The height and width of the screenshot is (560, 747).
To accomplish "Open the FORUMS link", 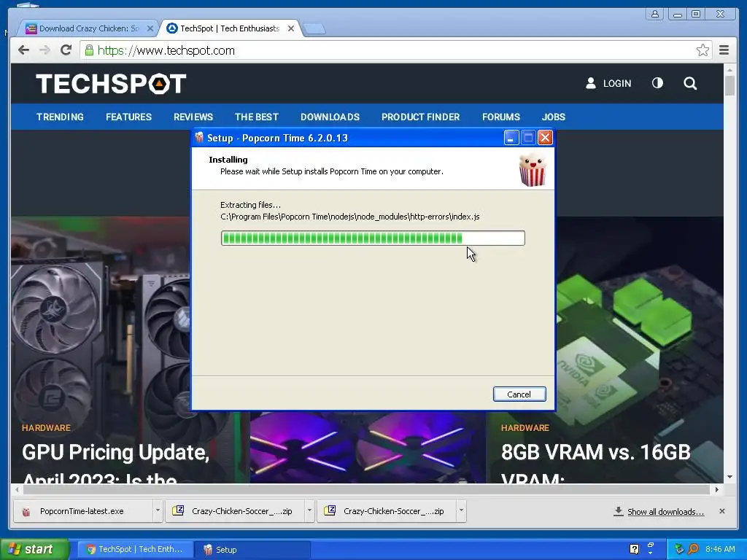I will pos(500,117).
